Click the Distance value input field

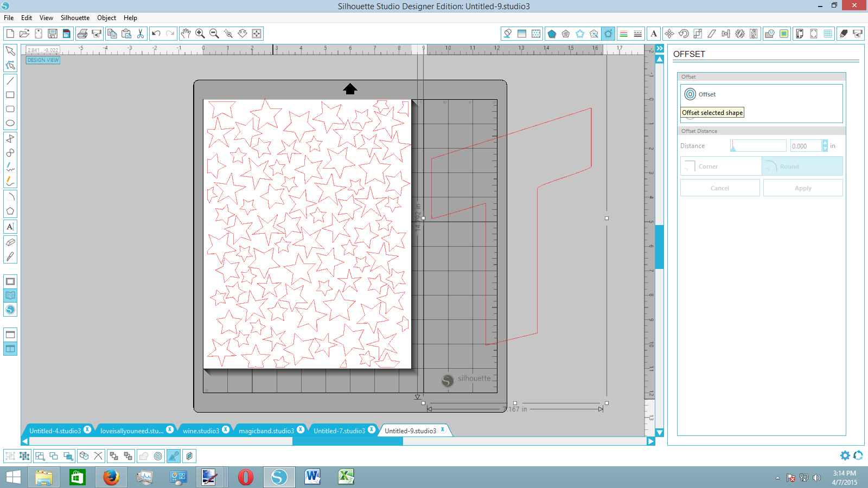click(806, 146)
